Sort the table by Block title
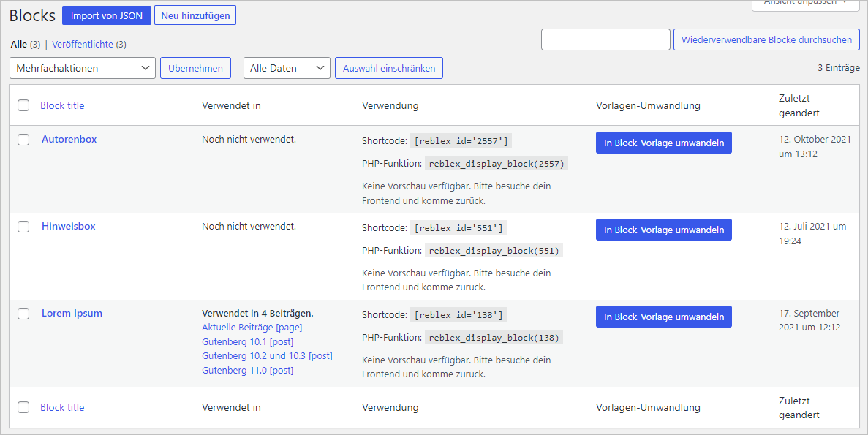The width and height of the screenshot is (868, 435). tap(62, 105)
